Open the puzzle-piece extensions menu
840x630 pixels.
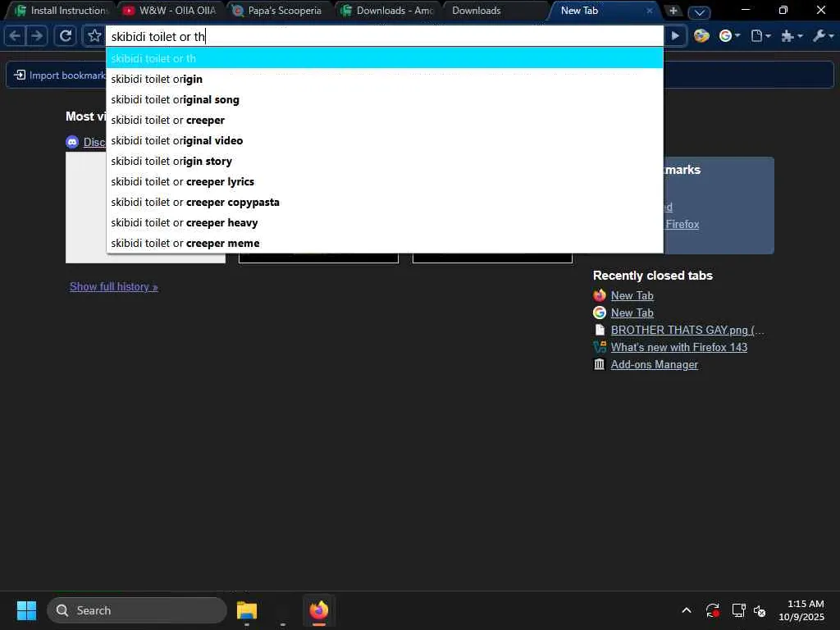point(792,36)
